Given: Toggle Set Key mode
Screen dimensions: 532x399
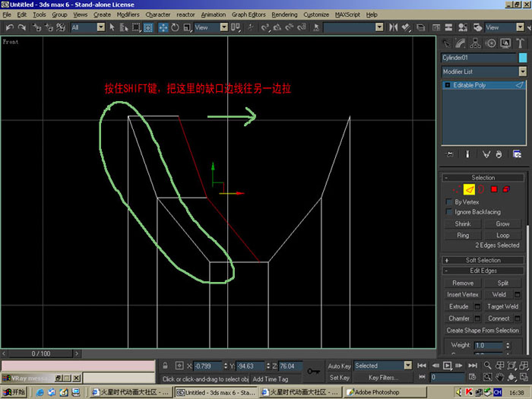Looking at the screenshot, I should coord(339,378).
